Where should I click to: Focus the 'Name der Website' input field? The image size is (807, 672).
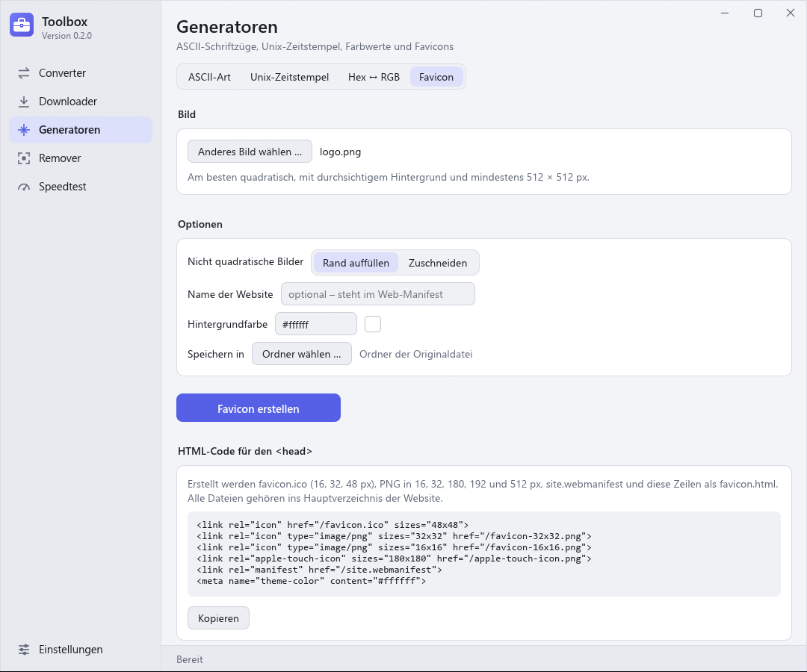click(378, 294)
